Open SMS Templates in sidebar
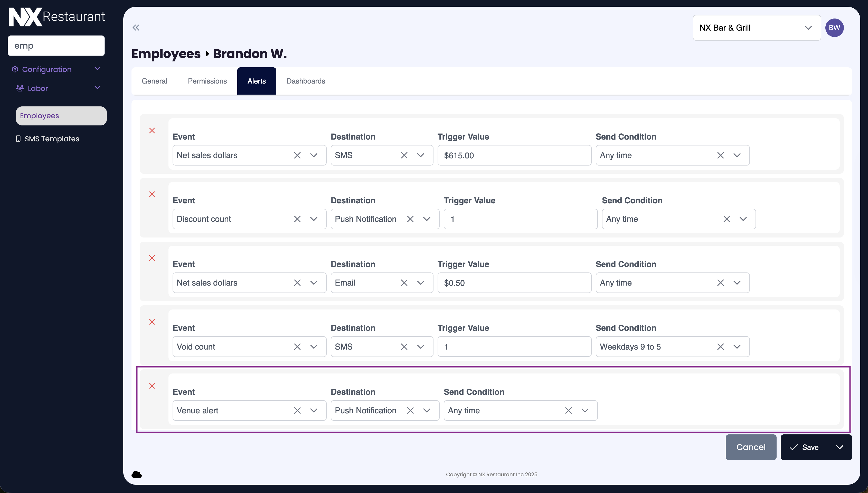The height and width of the screenshot is (493, 868). (x=51, y=139)
